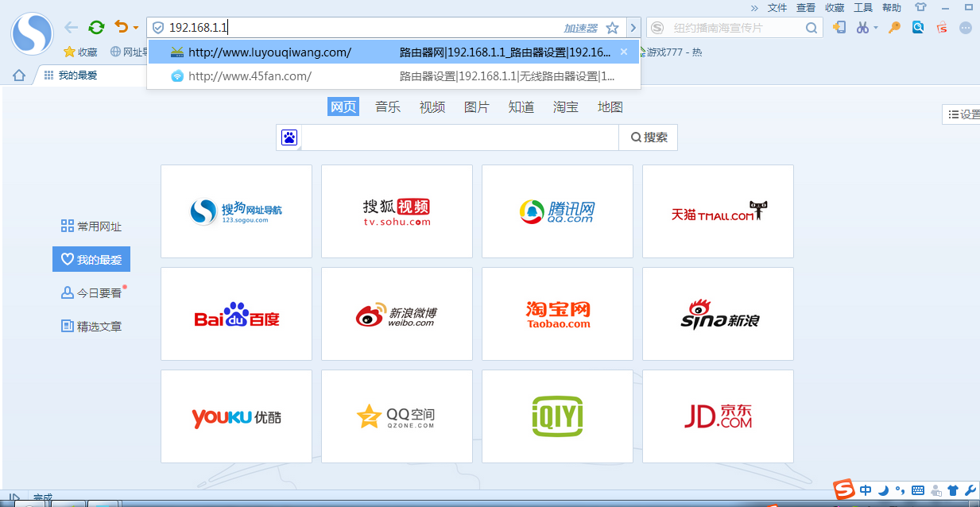980x507 pixels.
Task: Open the 收藏 menu
Action: 835,7
